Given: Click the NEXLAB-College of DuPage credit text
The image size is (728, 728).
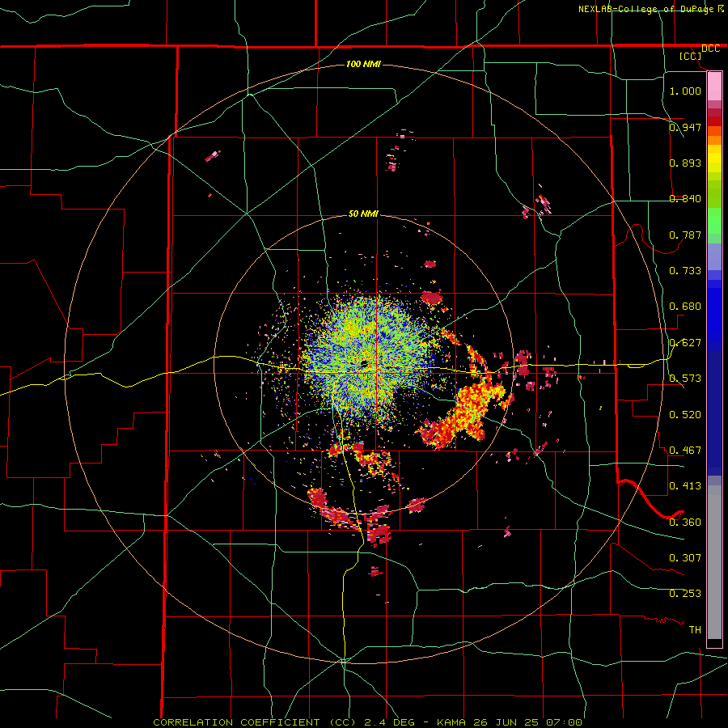Looking at the screenshot, I should click(x=647, y=9).
